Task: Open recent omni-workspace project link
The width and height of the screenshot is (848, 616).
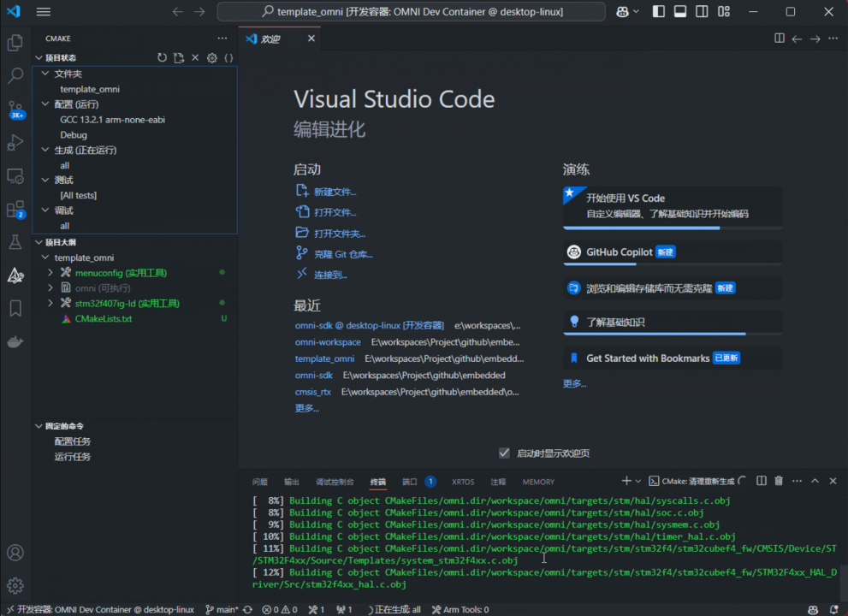Action: (x=328, y=342)
